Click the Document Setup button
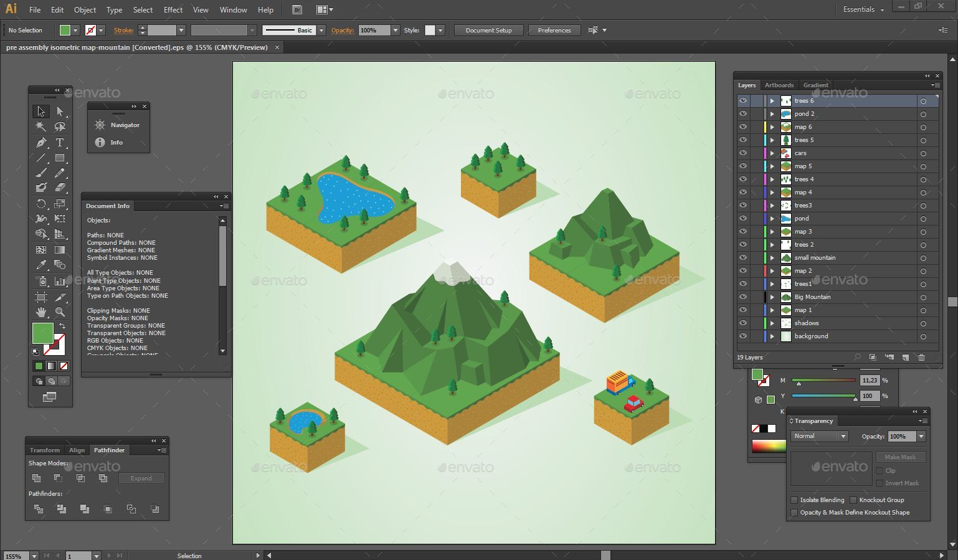958x560 pixels. click(488, 30)
